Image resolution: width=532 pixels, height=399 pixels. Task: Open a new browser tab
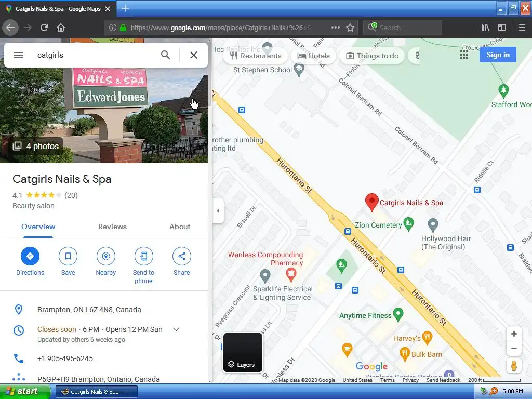[x=125, y=8]
